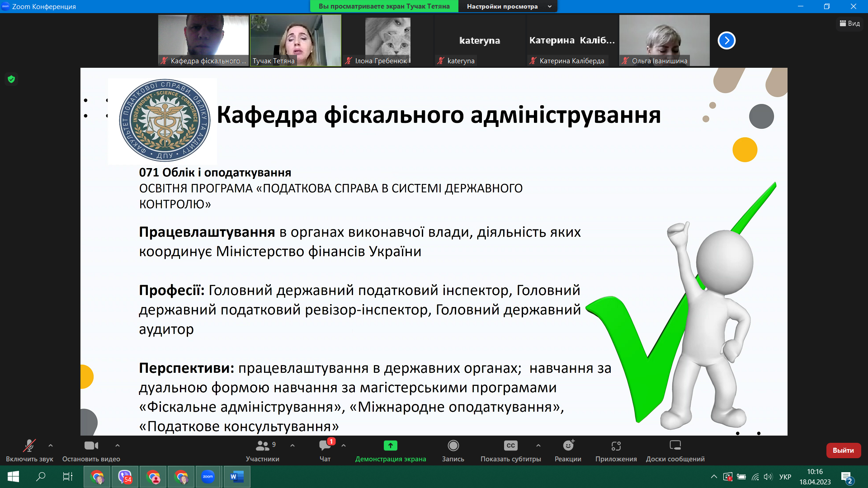868x488 pixels.
Task: Select Ілона Гребенюк video thumbnail
Action: [x=388, y=40]
